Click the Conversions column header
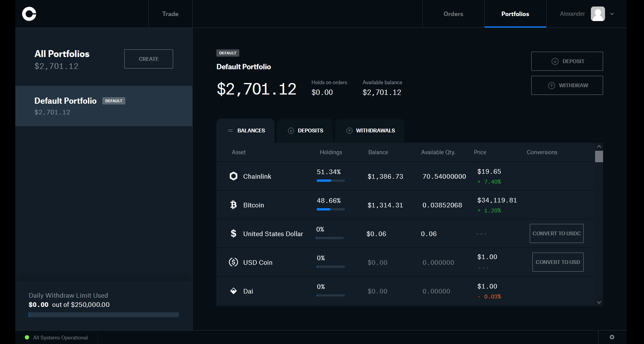This screenshot has width=644, height=344. point(542,152)
